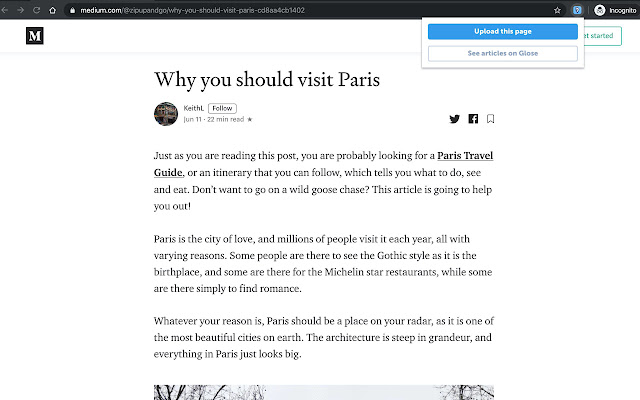
Task: Click the Upload this page button
Action: click(502, 31)
